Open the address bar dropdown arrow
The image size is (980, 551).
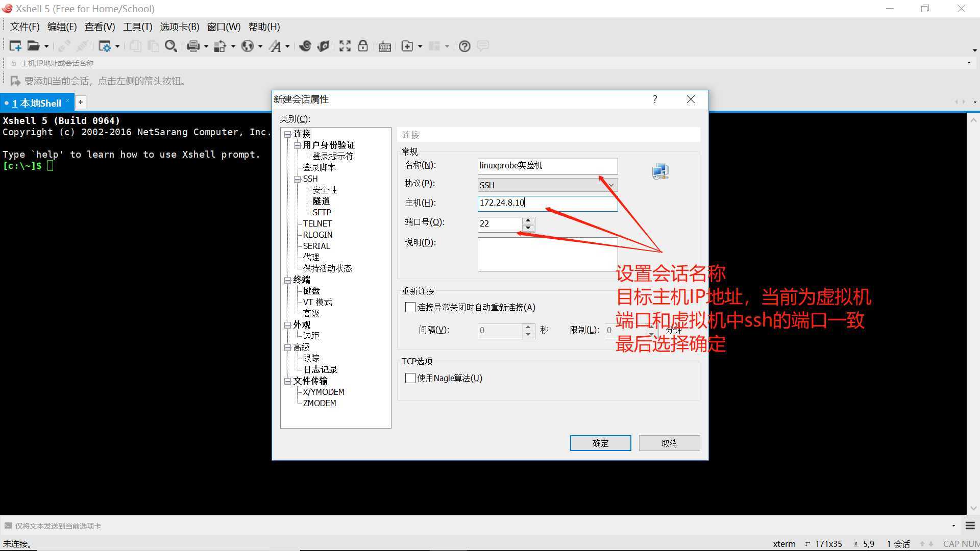pos(969,63)
